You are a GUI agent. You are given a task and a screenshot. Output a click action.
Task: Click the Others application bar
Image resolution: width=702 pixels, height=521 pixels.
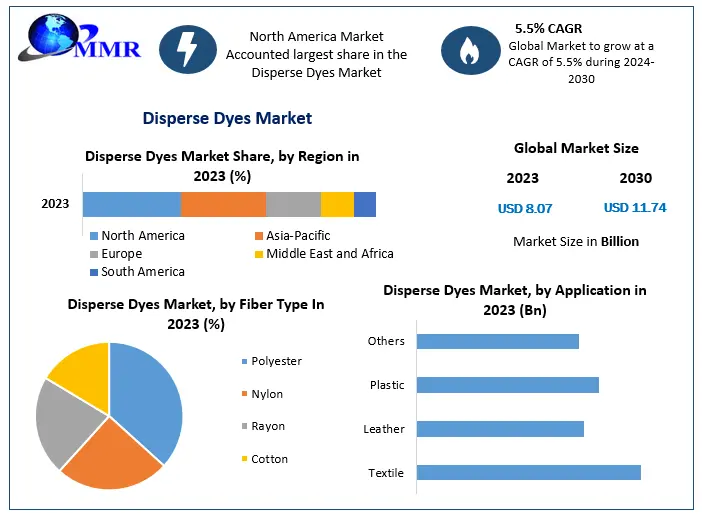tap(497, 341)
